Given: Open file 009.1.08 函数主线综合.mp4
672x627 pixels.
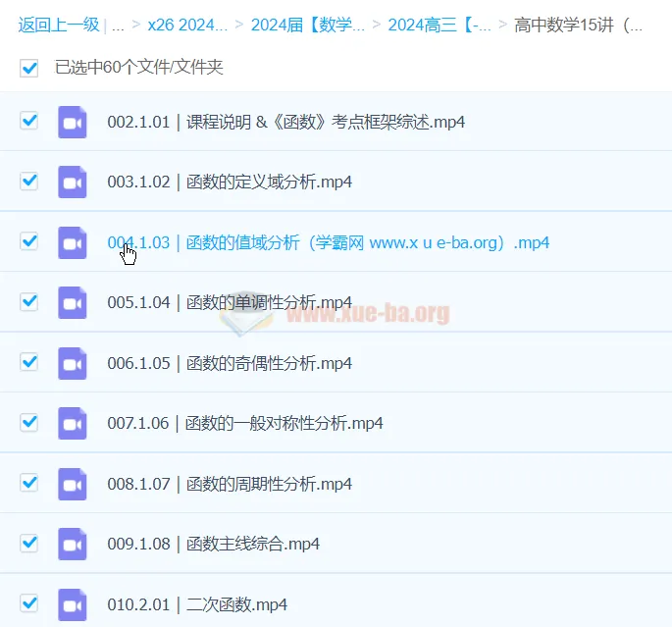Looking at the screenshot, I should click(x=213, y=545).
